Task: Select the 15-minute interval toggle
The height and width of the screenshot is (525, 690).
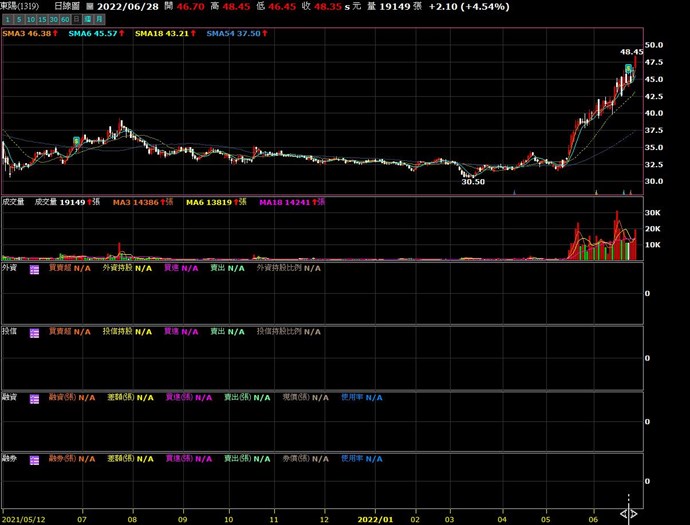Action: 42,19
